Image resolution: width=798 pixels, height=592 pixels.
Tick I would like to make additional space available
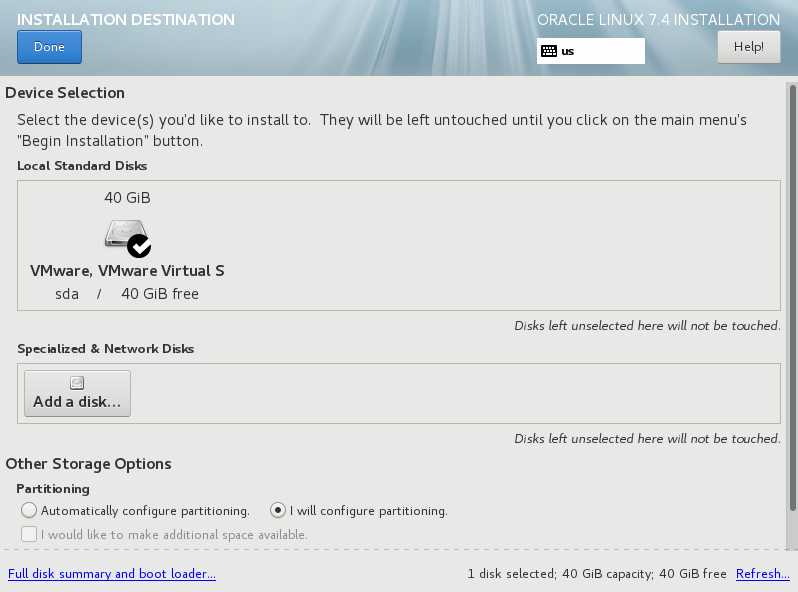point(29,534)
